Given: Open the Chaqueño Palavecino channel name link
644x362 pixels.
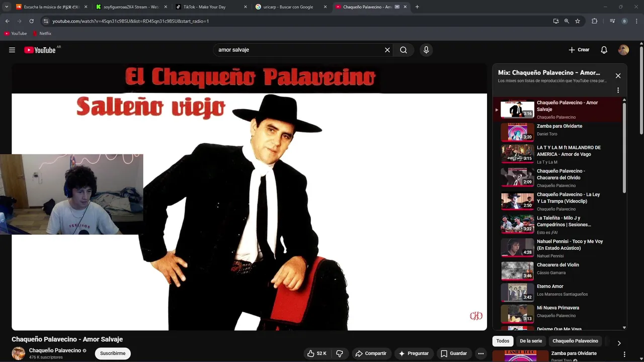Looking at the screenshot, I should click(x=55, y=350).
